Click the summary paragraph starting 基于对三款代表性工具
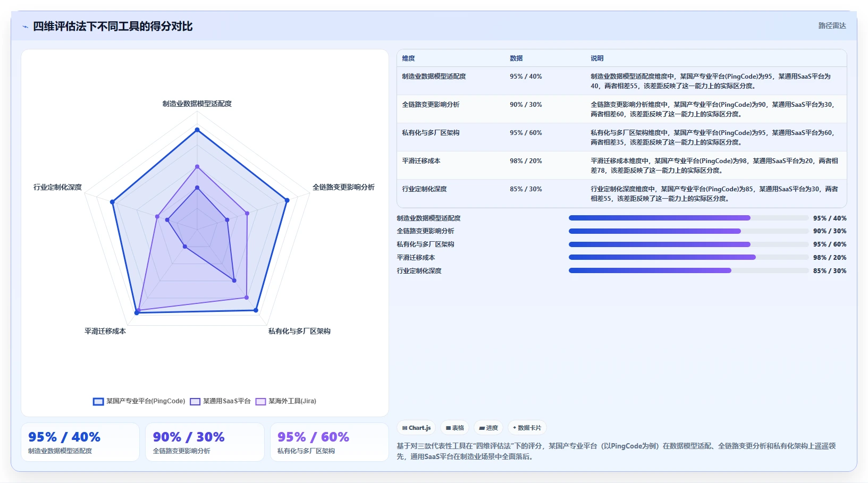This screenshot has height=483, width=868. pyautogui.click(x=616, y=451)
